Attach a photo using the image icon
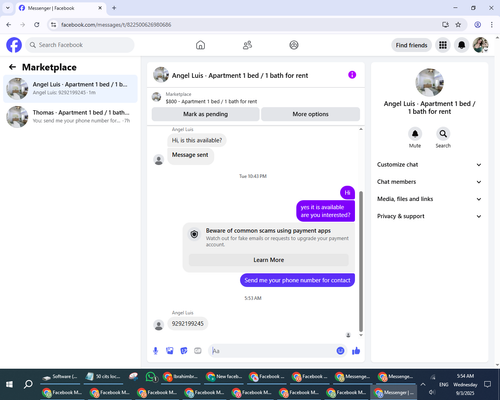 (x=170, y=351)
